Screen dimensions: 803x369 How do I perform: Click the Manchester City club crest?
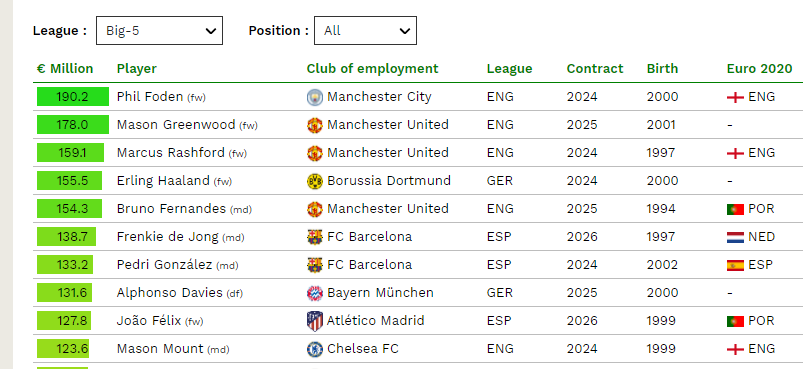[x=314, y=97]
